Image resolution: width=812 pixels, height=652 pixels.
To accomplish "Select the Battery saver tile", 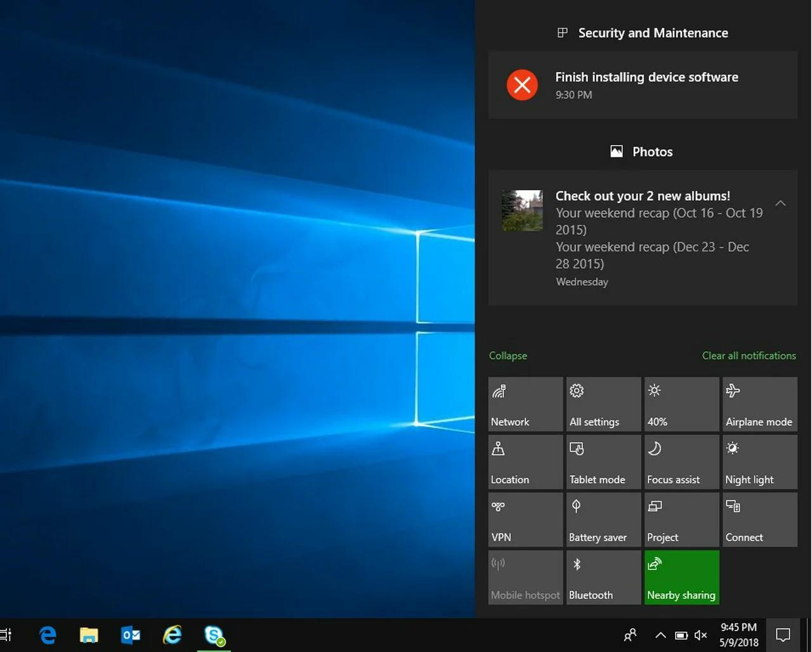I will pos(603,519).
